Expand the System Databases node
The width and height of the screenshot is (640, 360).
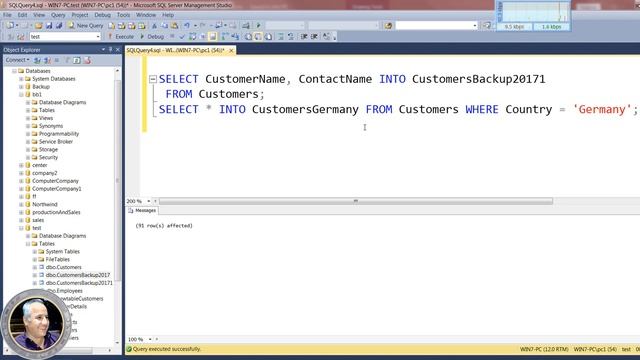pos(21,79)
